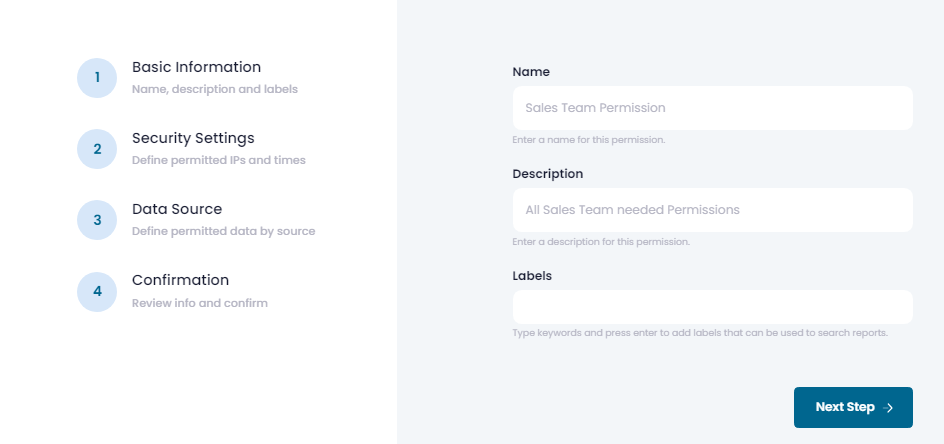Click into the Description text field
The width and height of the screenshot is (944, 444).
click(712, 210)
